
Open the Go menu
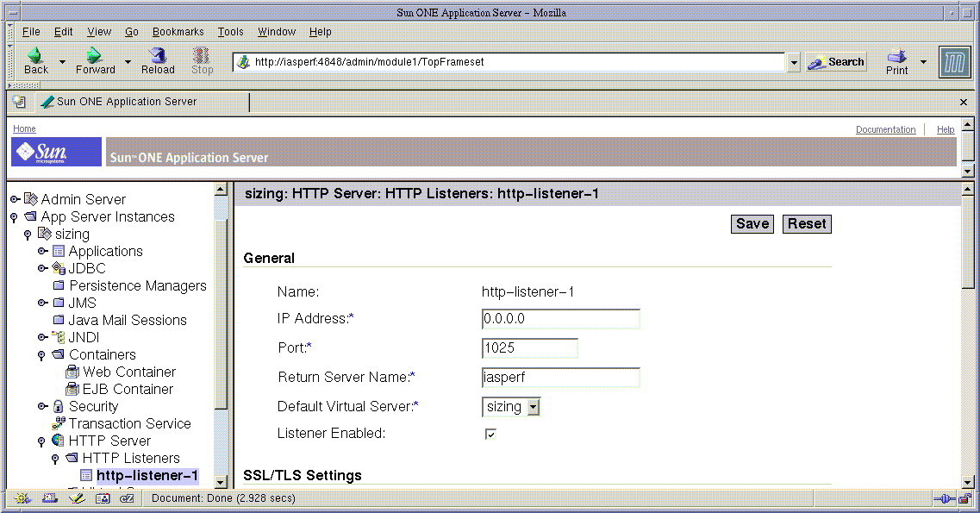point(131,32)
